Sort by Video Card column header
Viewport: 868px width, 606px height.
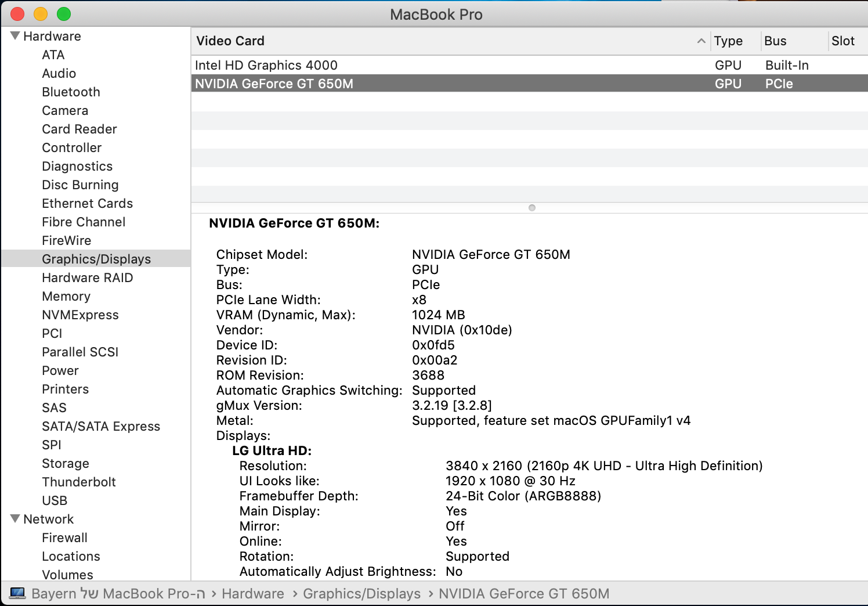click(451, 41)
